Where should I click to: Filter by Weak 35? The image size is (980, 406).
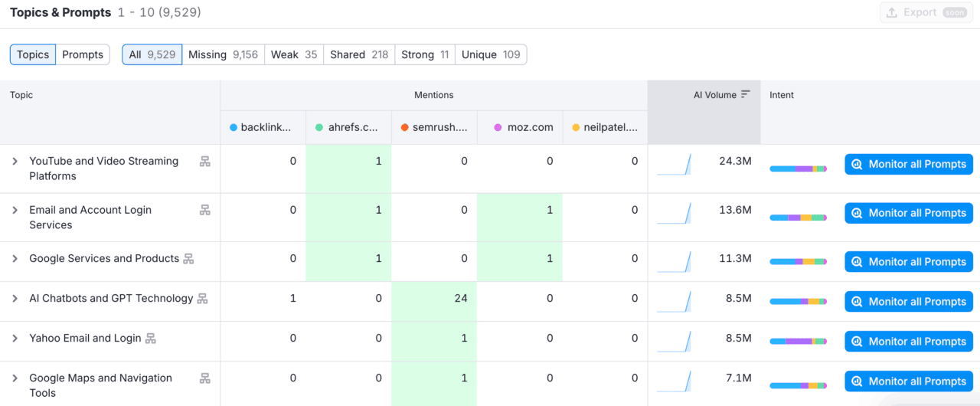(294, 54)
